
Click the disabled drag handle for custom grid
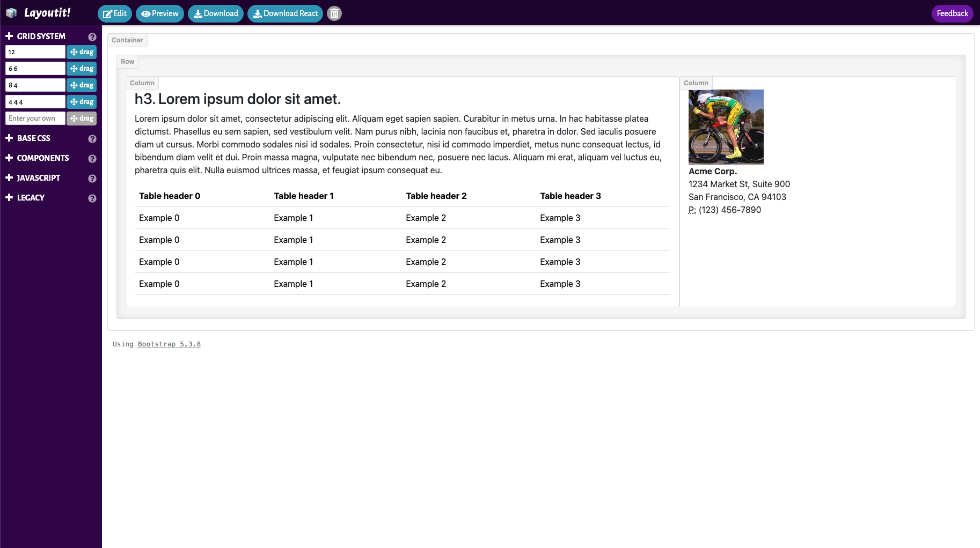(82, 119)
